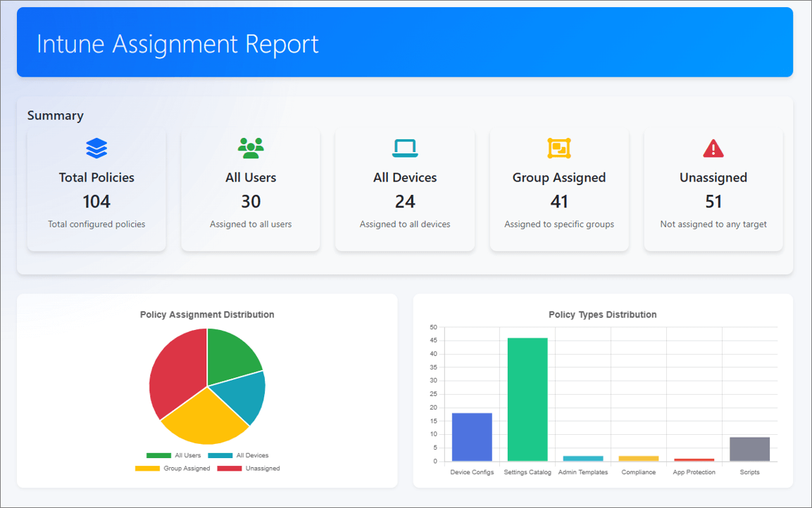Click the Unassigned count 51
The image size is (812, 508).
[713, 202]
